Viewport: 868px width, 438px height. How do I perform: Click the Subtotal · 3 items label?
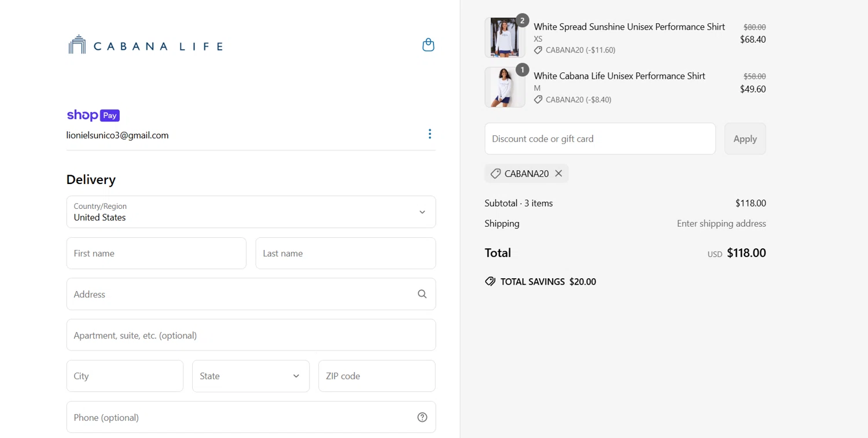pos(518,203)
